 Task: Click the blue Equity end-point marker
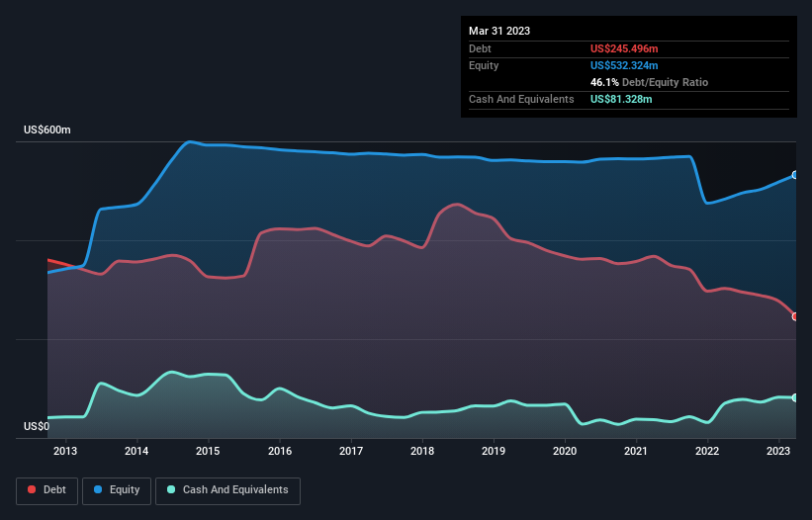click(795, 175)
